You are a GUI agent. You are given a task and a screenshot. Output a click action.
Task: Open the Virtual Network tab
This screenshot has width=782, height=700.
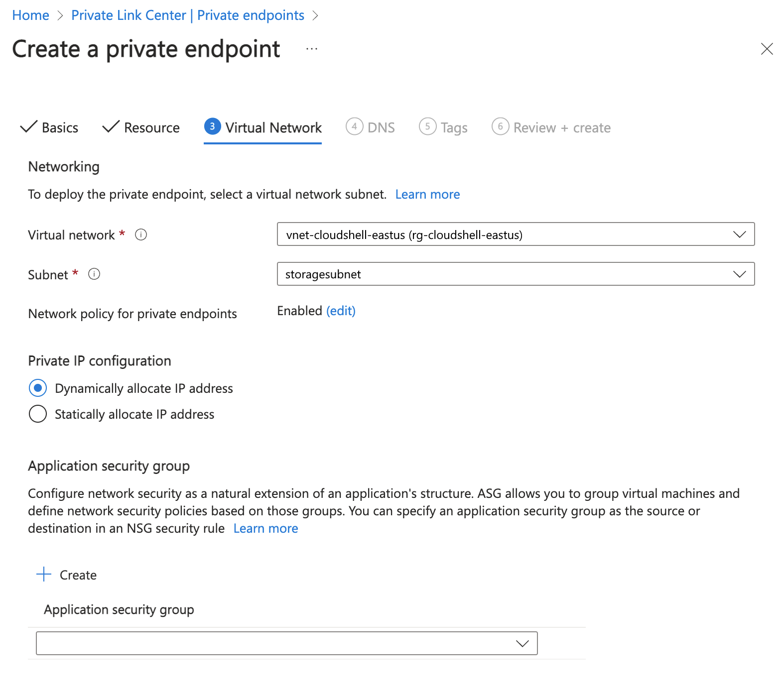pyautogui.click(x=263, y=127)
